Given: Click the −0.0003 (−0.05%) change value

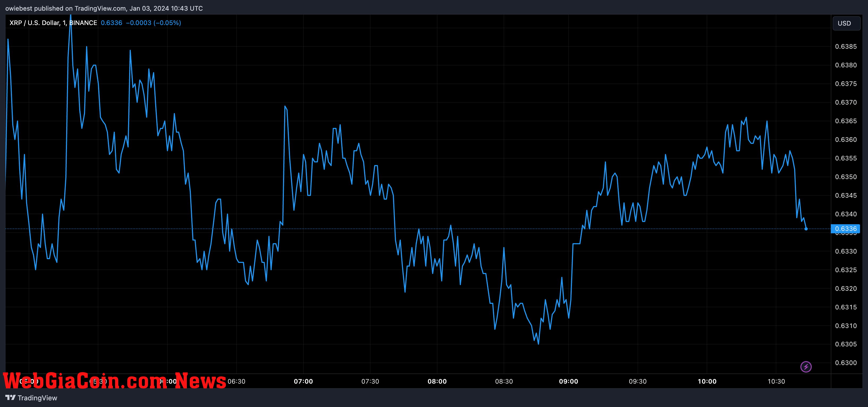Looking at the screenshot, I should (x=153, y=23).
